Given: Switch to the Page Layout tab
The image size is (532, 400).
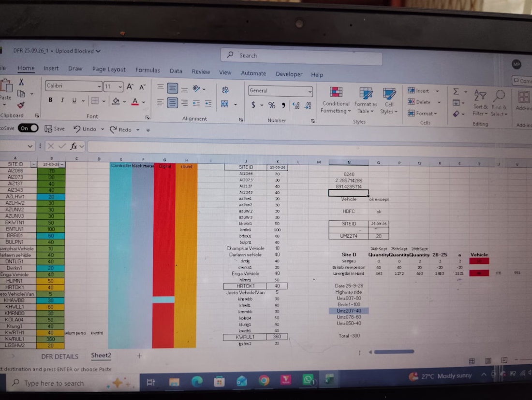Looking at the screenshot, I should (x=109, y=69).
